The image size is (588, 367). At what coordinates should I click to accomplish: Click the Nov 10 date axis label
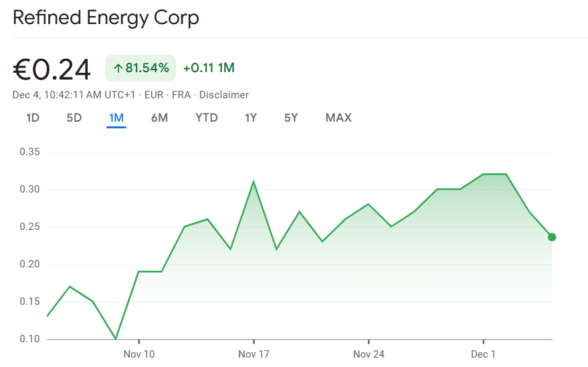pos(139,354)
